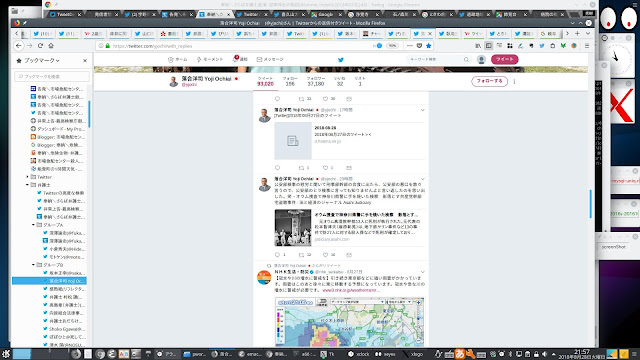Click Twitter キーワード検索 search box

pos(436,60)
